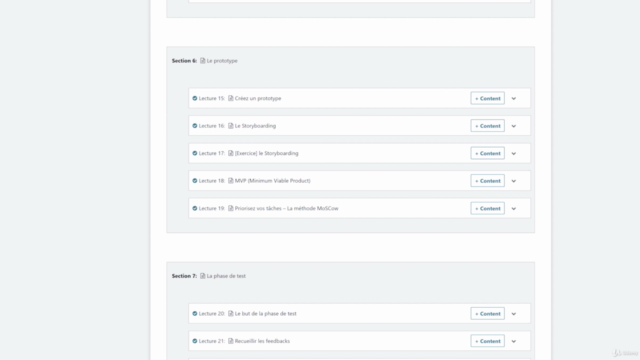Expand Lecture 20 with its chevron
This screenshot has width=640, height=360.
(514, 314)
